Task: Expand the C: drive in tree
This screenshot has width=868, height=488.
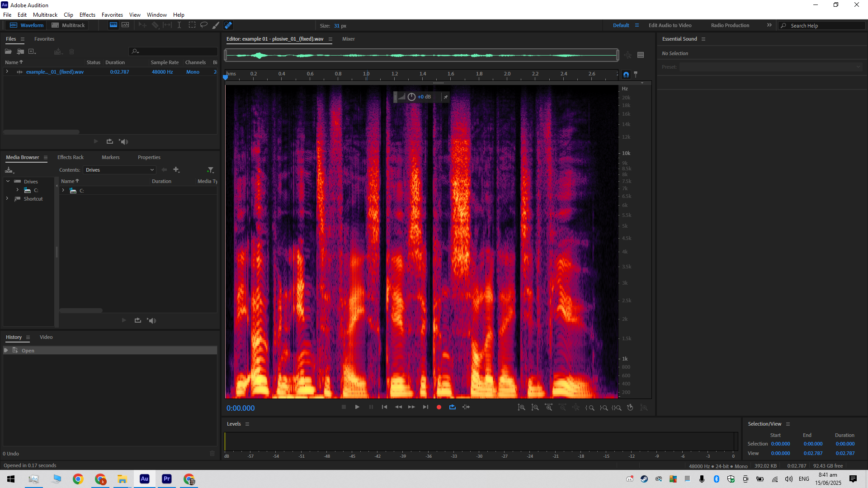Action: tap(18, 190)
